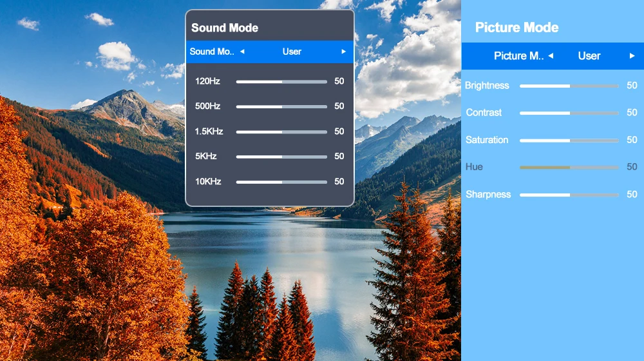The image size is (644, 361).
Task: Click left arrow in Picture Mode selector
Action: coord(551,56)
